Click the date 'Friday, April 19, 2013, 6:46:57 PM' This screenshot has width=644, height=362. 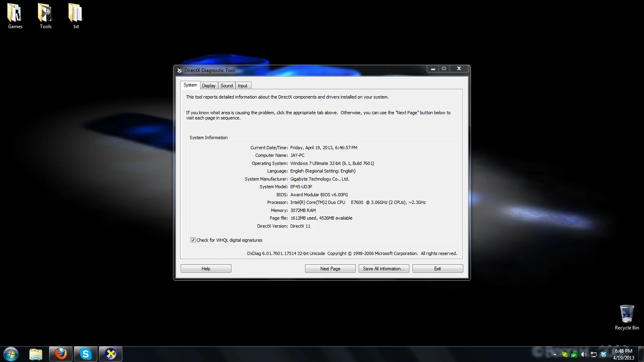324,148
